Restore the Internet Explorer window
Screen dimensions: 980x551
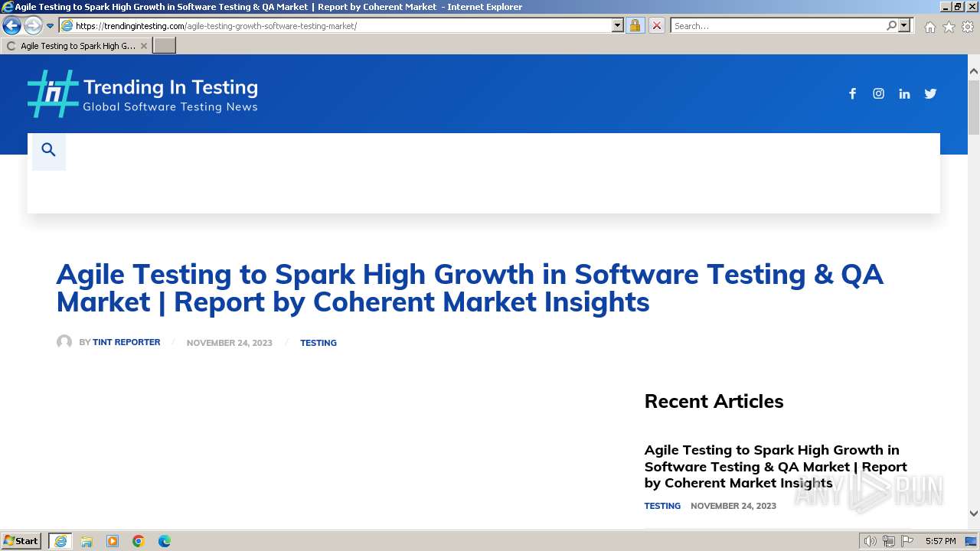pos(957,6)
